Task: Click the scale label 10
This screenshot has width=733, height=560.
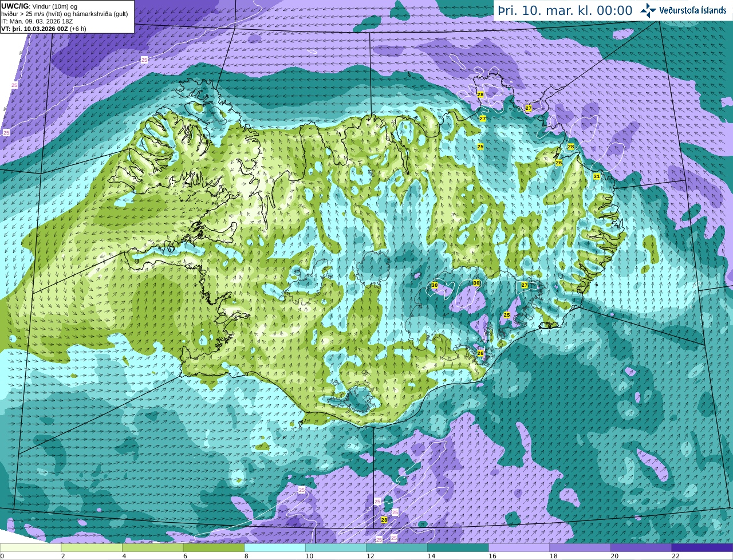Action: pos(309,556)
